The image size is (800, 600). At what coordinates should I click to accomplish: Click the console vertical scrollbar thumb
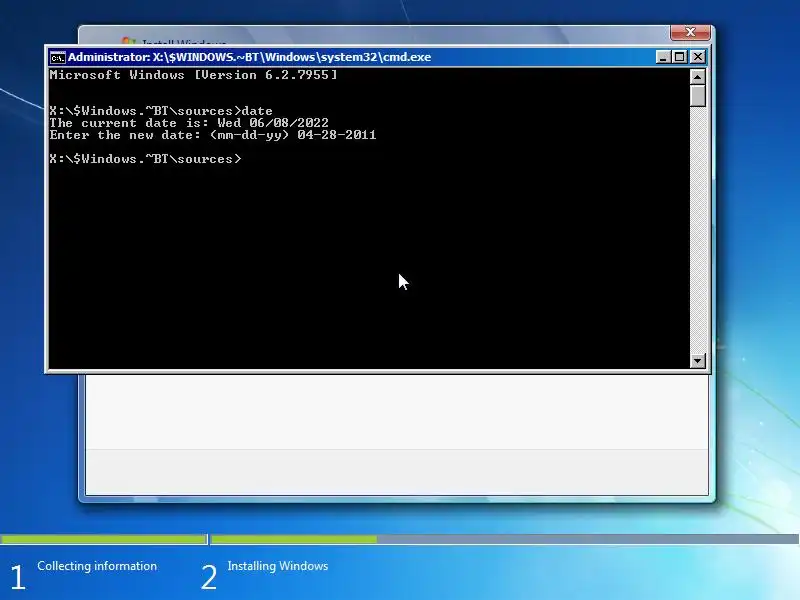697,96
